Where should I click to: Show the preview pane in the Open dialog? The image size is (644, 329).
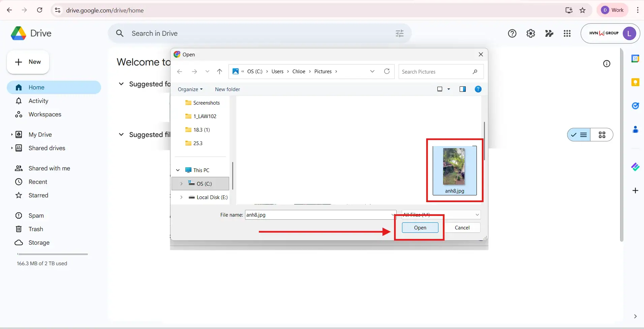tap(463, 89)
